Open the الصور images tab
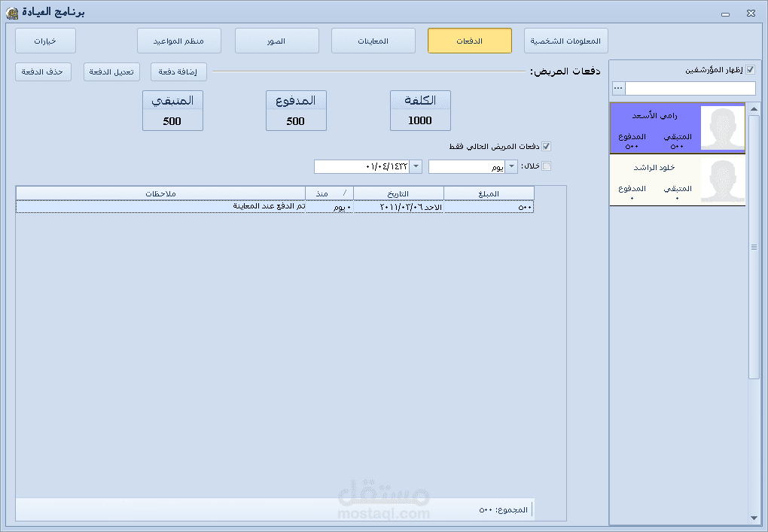The height and width of the screenshot is (532, 768). coord(277,41)
